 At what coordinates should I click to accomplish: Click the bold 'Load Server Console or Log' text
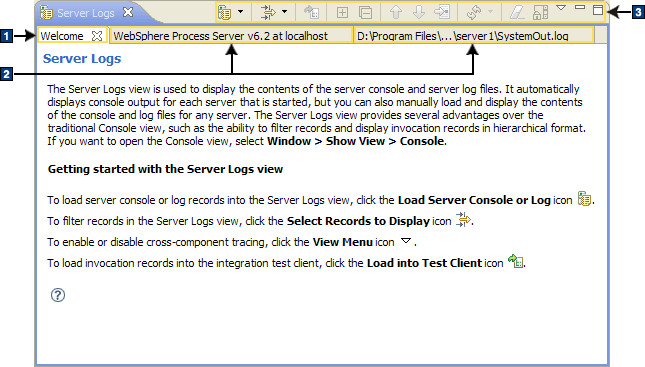click(474, 200)
